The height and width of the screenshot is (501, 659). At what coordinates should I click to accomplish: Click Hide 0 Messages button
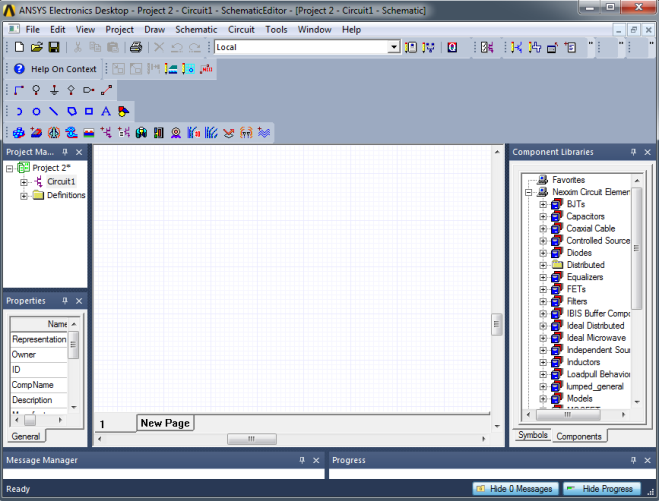[x=514, y=489]
